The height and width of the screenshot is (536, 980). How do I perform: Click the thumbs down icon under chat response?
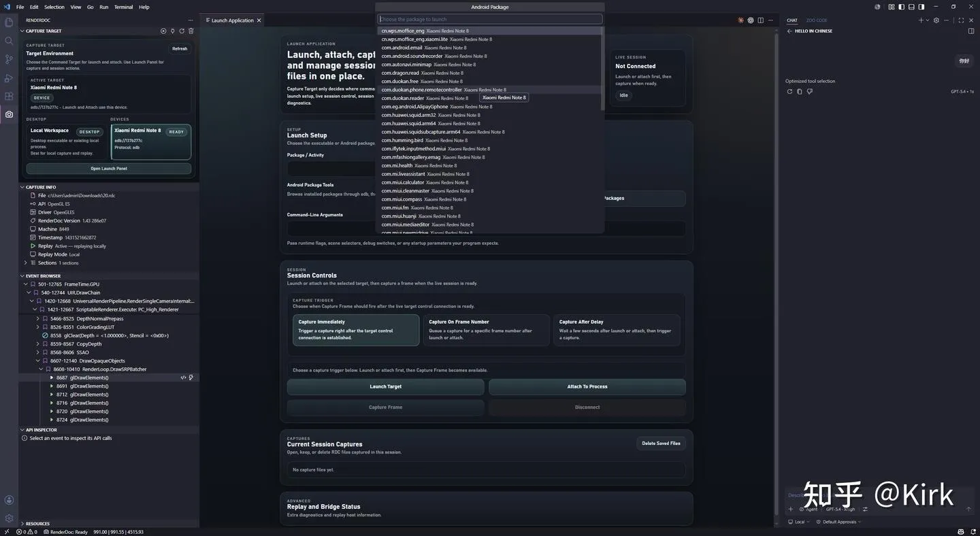[809, 91]
